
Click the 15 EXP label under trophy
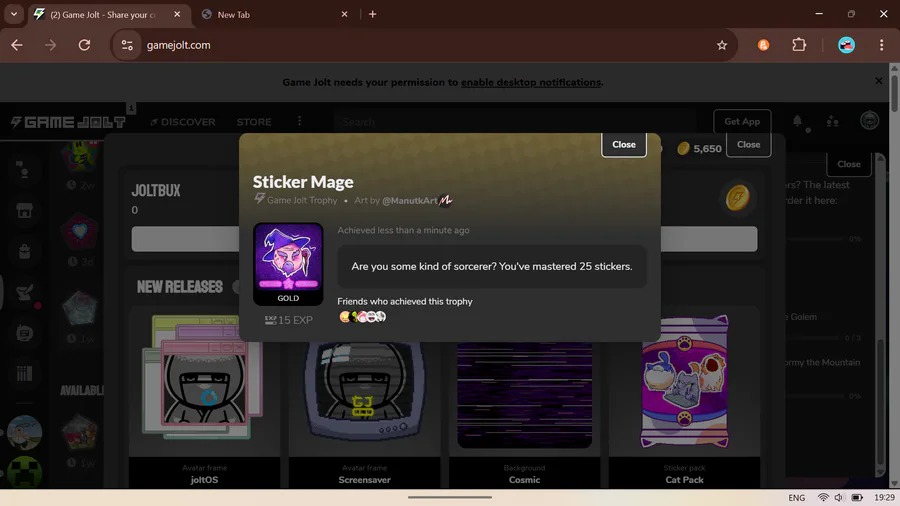click(289, 320)
